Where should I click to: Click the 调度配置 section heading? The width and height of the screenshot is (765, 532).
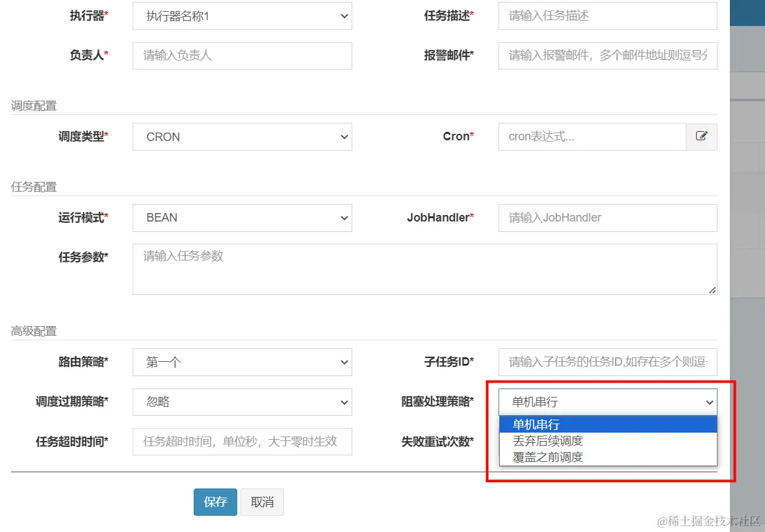[x=34, y=106]
